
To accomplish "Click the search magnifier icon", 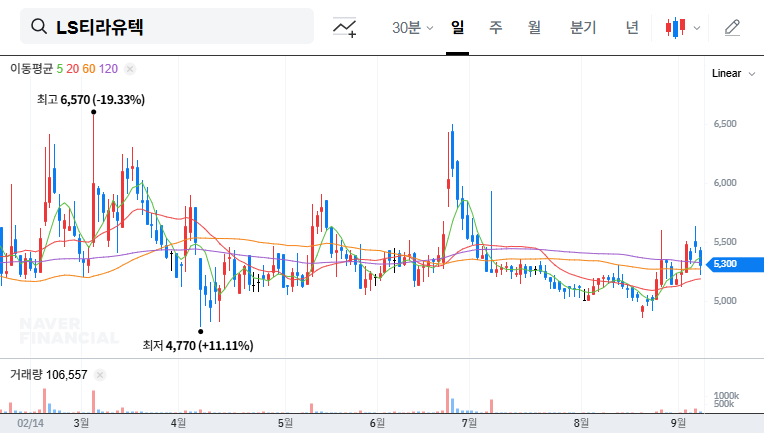I will 39,26.
